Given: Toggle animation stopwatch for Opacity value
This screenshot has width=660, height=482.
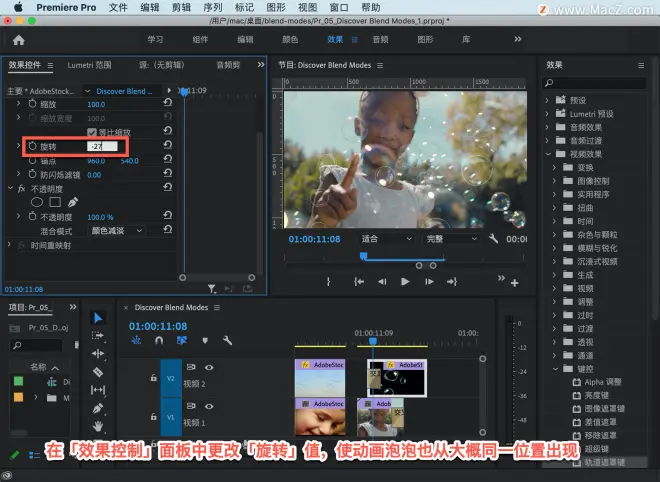Looking at the screenshot, I should tap(32, 216).
